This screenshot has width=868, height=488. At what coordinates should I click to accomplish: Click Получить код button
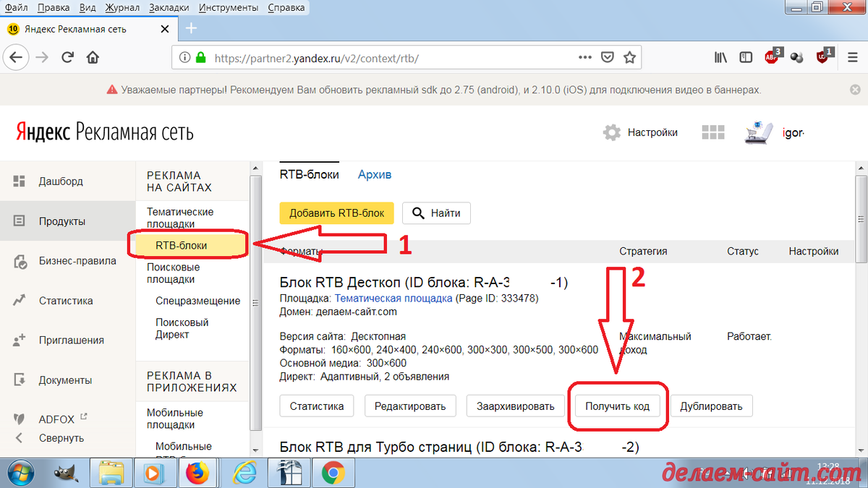(618, 406)
